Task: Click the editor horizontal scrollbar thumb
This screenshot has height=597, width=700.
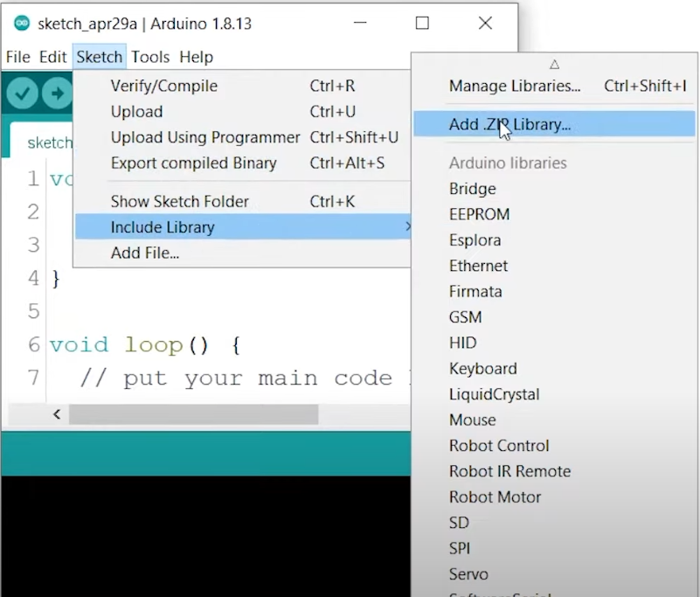Action: 193,414
